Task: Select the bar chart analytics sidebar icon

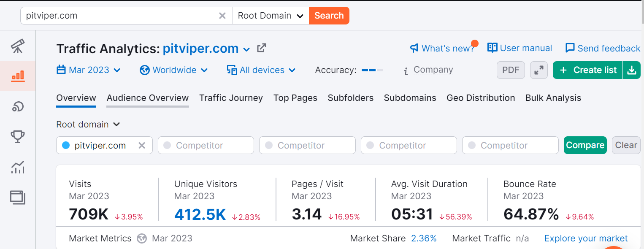Action: (x=18, y=76)
